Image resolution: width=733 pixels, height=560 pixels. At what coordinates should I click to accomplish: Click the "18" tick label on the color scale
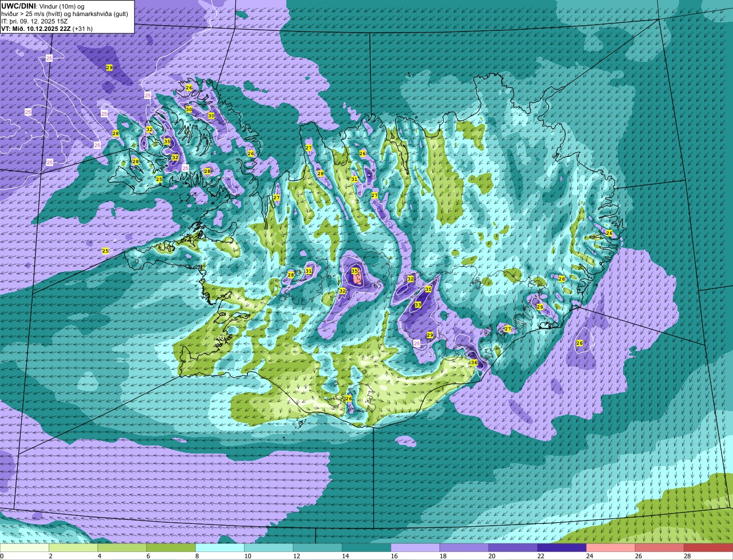(x=442, y=556)
